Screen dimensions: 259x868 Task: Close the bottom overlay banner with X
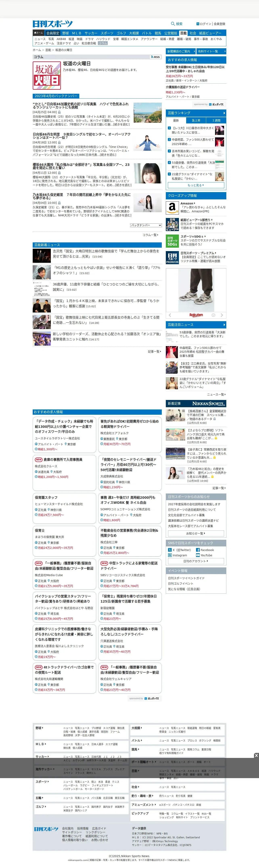coord(256,755)
